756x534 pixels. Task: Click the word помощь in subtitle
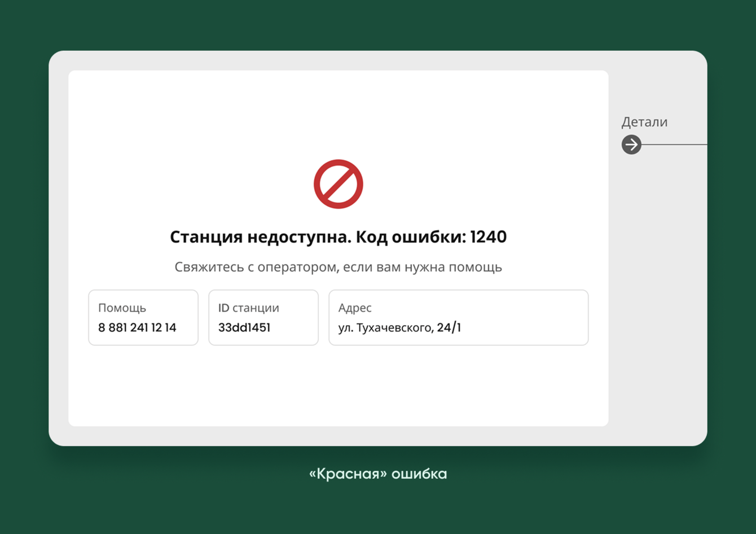coord(475,268)
